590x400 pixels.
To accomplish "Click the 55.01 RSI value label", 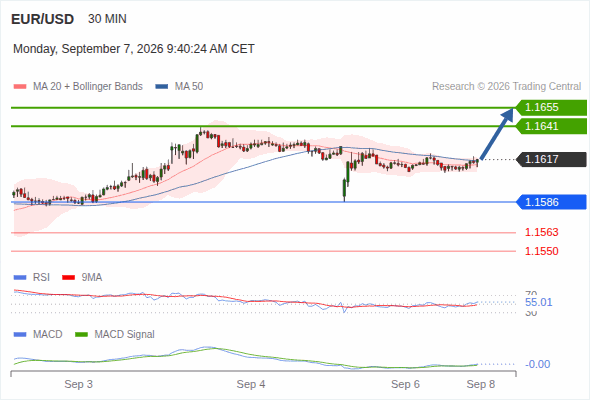I will pyautogui.click(x=538, y=302).
